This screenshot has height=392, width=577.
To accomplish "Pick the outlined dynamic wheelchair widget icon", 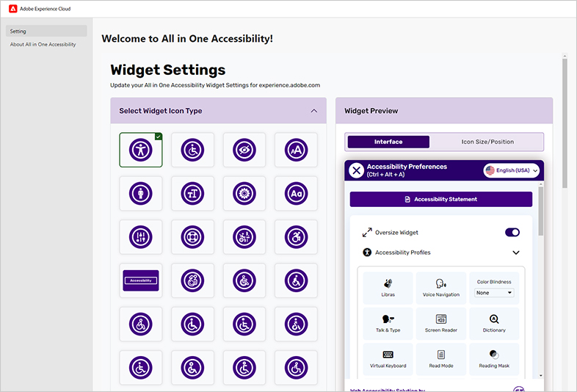I will tap(192, 280).
